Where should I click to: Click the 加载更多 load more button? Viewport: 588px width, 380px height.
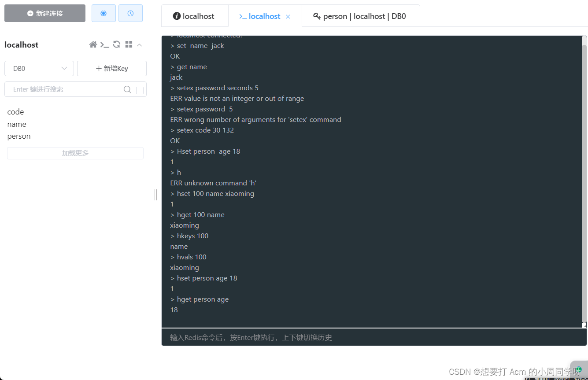click(75, 153)
